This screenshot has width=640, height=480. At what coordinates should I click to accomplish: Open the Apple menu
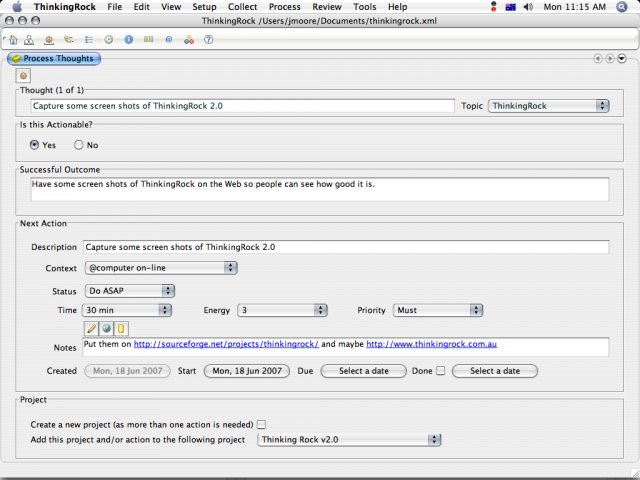coord(17,7)
